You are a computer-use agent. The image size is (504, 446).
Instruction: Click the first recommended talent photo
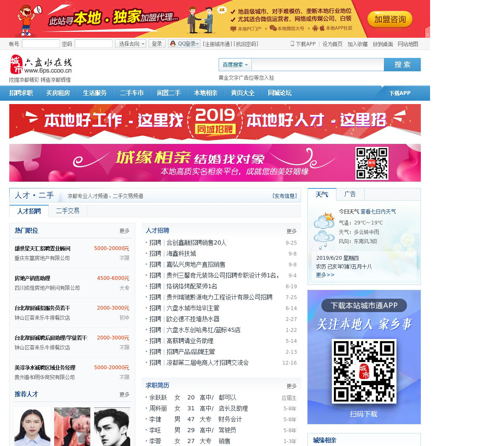click(32, 426)
